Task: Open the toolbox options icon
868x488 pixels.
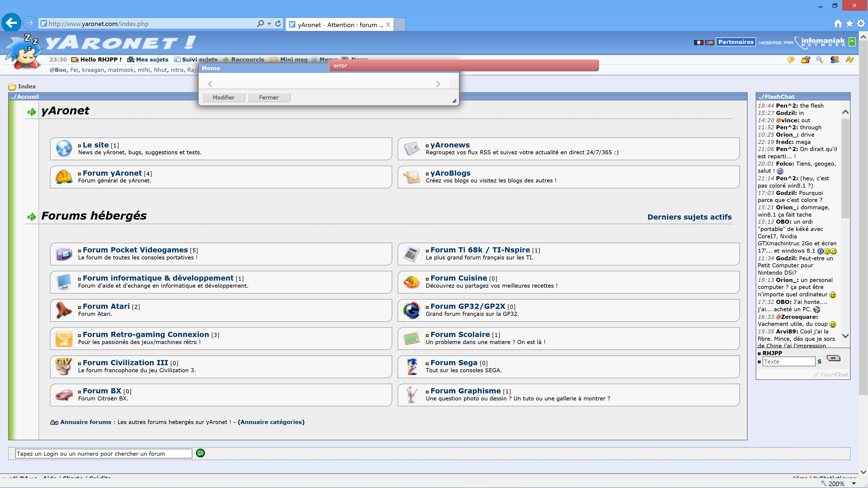Action: pyautogui.click(x=805, y=60)
